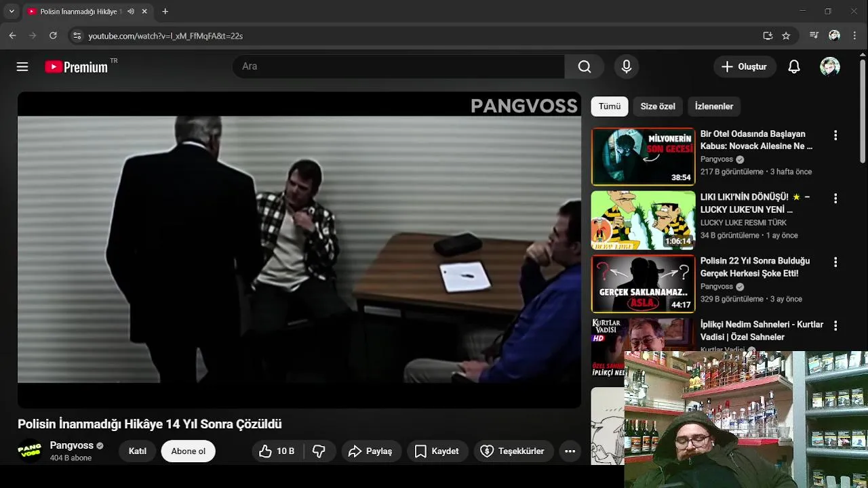Image resolution: width=868 pixels, height=488 pixels.
Task: Open Pangvoss channel avatar below the video
Action: pyautogui.click(x=30, y=451)
